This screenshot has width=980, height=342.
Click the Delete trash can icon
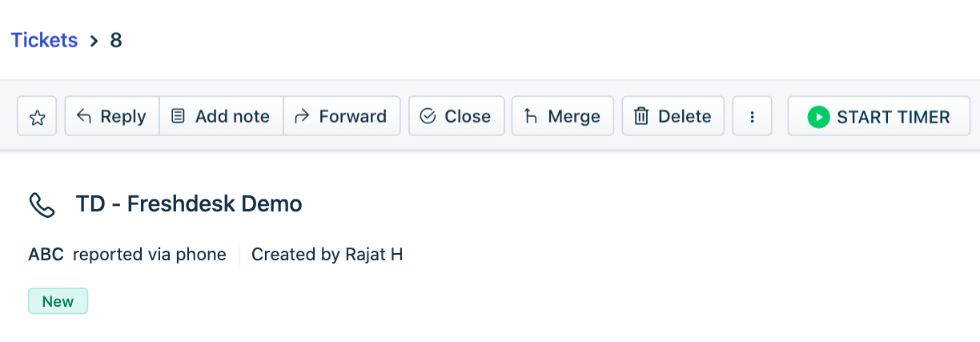tap(641, 117)
